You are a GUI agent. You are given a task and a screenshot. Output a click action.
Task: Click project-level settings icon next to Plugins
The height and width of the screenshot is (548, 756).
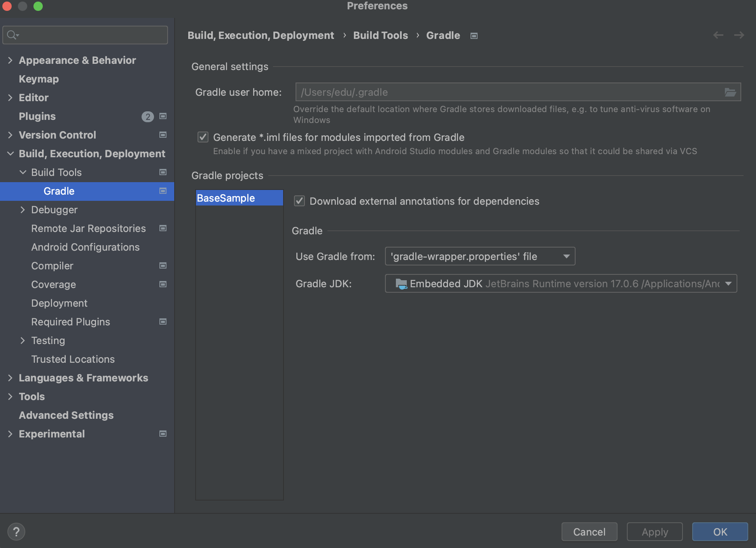pyautogui.click(x=163, y=116)
